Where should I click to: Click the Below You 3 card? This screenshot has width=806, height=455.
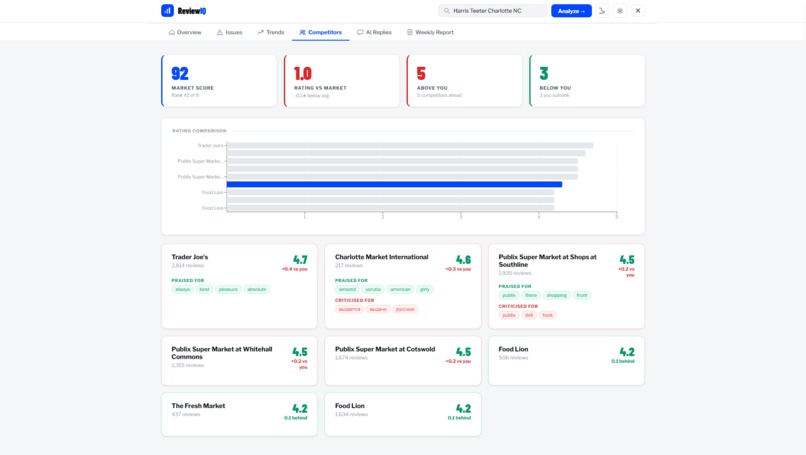click(587, 81)
